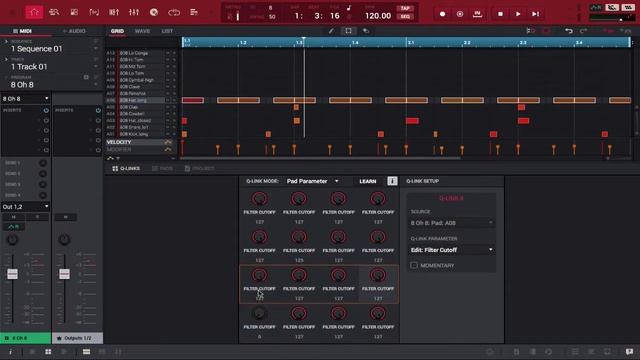640x360 pixels.
Task: Open the 8 Oh 8 program dropdown
Action: (x=25, y=99)
